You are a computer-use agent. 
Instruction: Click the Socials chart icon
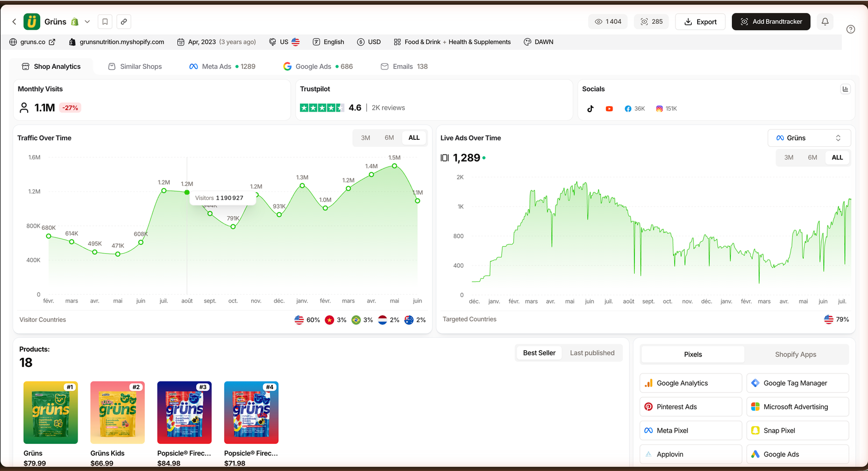(845, 89)
